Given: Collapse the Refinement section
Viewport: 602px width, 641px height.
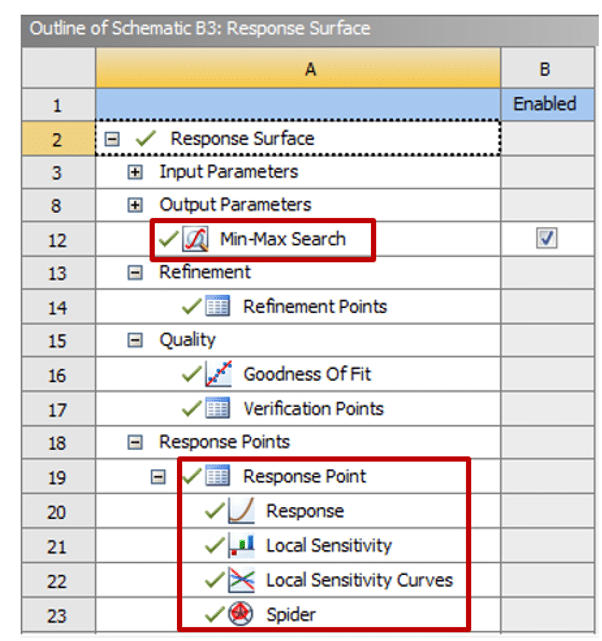Looking at the screenshot, I should pyautogui.click(x=136, y=273).
